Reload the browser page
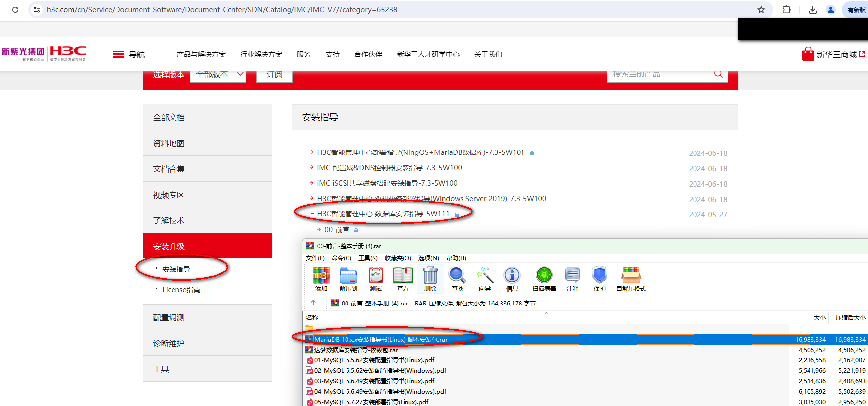Viewport: 868px width, 406px height. (x=15, y=10)
